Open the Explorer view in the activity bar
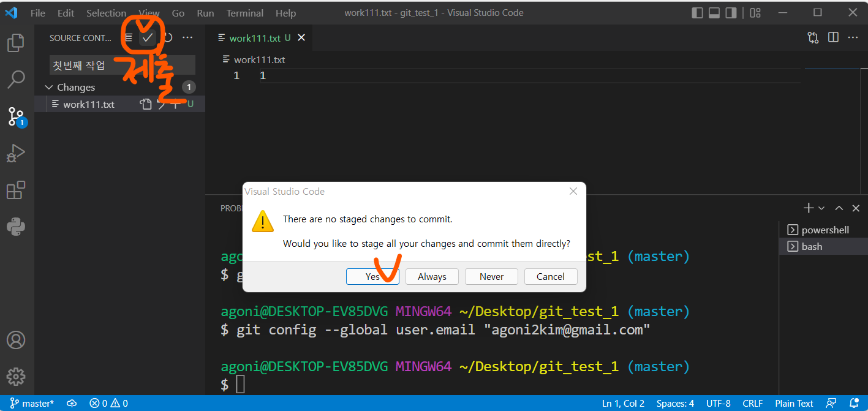Image resolution: width=868 pixels, height=411 pixels. [x=16, y=43]
